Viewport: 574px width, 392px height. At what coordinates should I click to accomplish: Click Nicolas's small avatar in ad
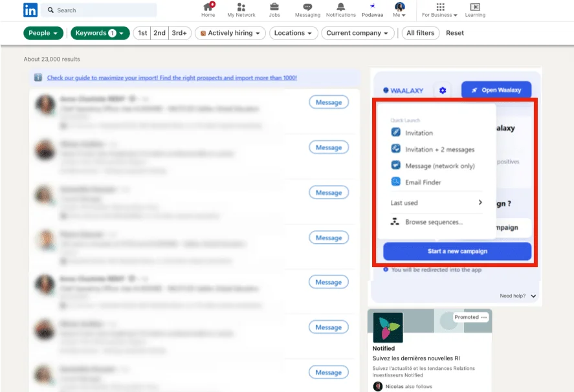pyautogui.click(x=378, y=386)
